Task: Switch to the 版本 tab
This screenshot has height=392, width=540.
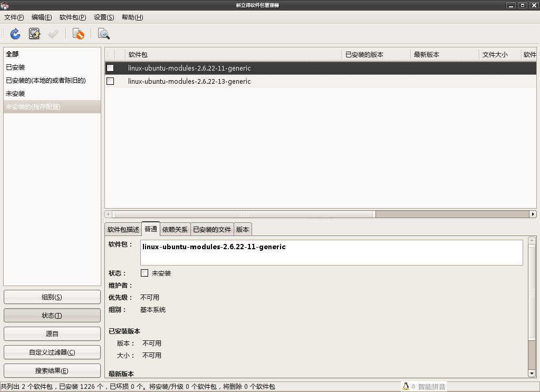Action: 243,230
